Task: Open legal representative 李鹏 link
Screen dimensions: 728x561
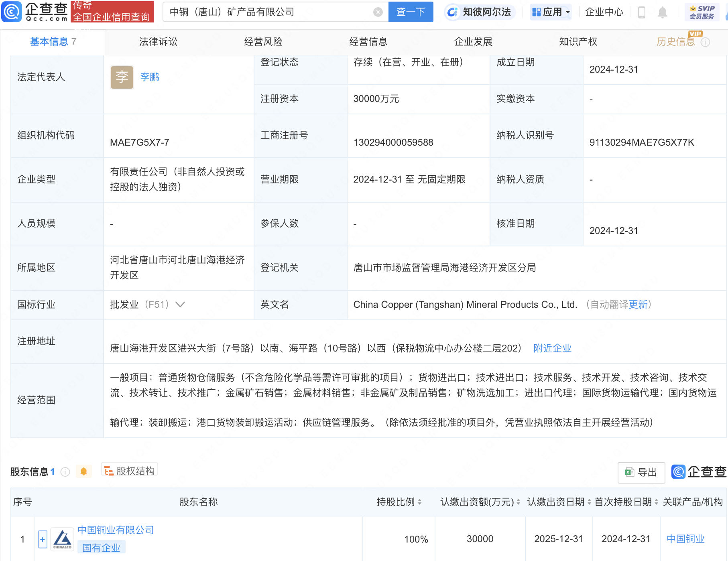Action: coord(150,77)
